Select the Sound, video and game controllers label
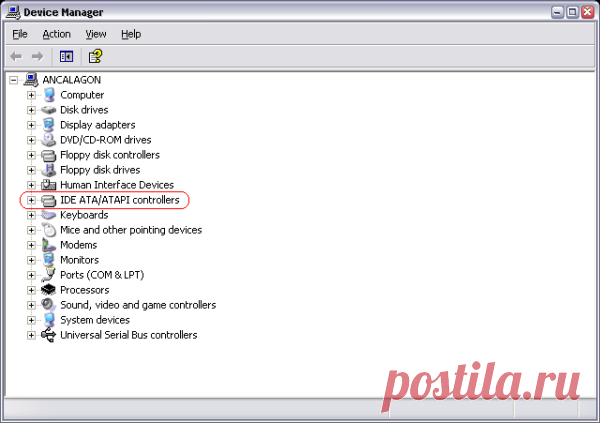This screenshot has width=600, height=423. (x=138, y=305)
